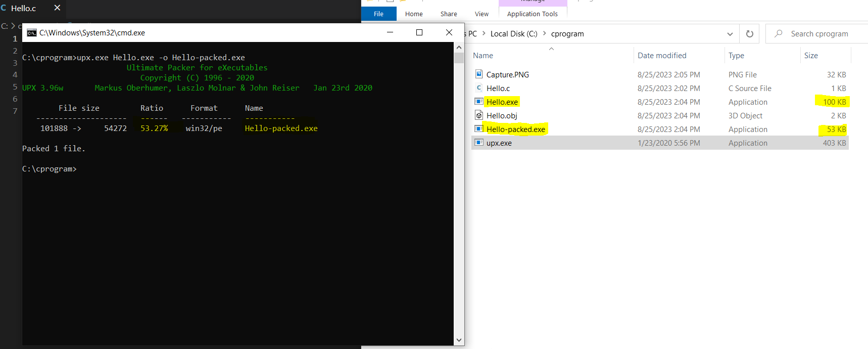The image size is (868, 349).
Task: Select the Hello.obj 3D object icon
Action: tap(479, 115)
